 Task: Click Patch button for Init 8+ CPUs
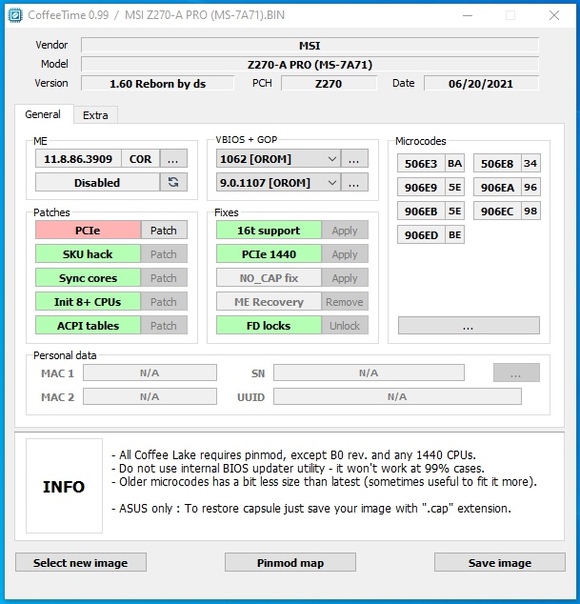tap(164, 302)
